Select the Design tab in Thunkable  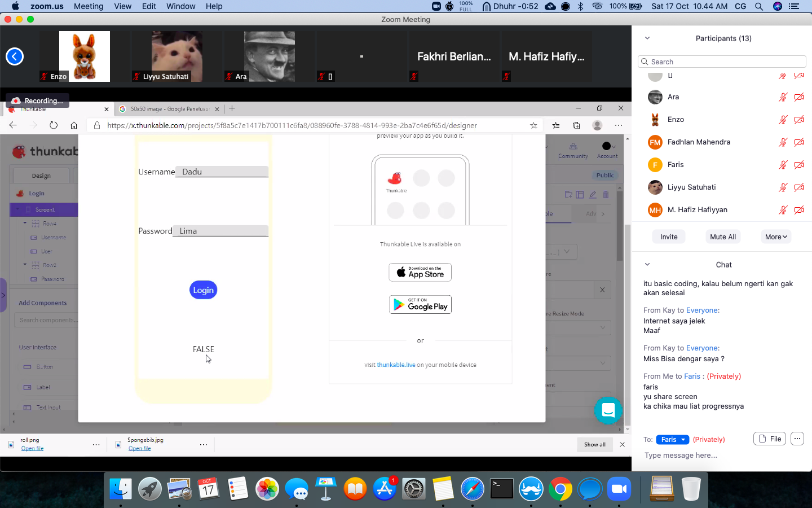[x=41, y=176]
